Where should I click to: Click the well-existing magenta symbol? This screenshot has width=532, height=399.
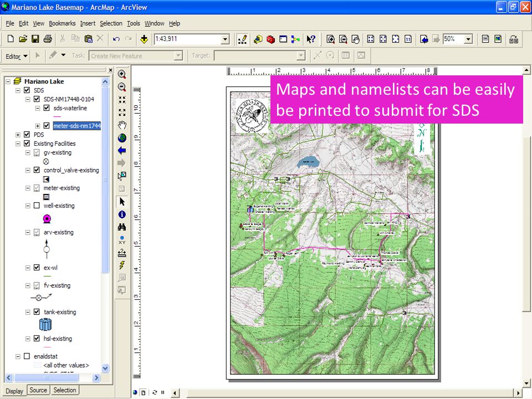tap(47, 219)
